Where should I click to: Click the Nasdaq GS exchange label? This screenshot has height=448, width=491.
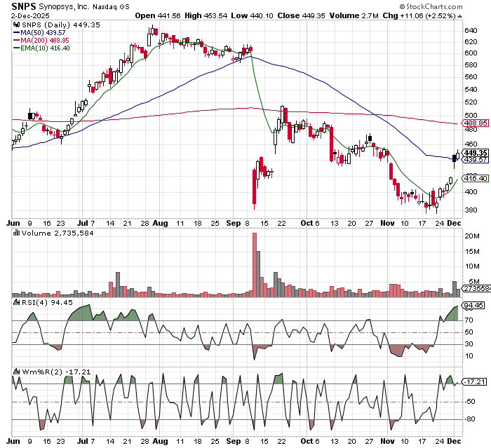(111, 6)
